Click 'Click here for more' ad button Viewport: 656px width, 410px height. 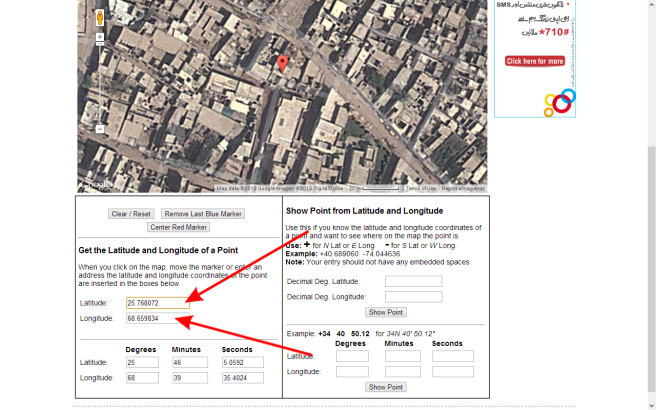(x=535, y=61)
